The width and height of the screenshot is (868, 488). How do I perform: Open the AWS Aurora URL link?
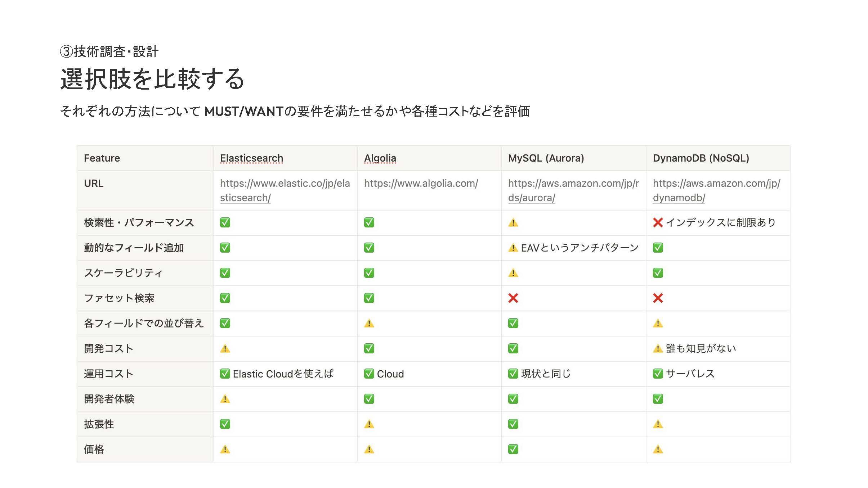pyautogui.click(x=573, y=190)
